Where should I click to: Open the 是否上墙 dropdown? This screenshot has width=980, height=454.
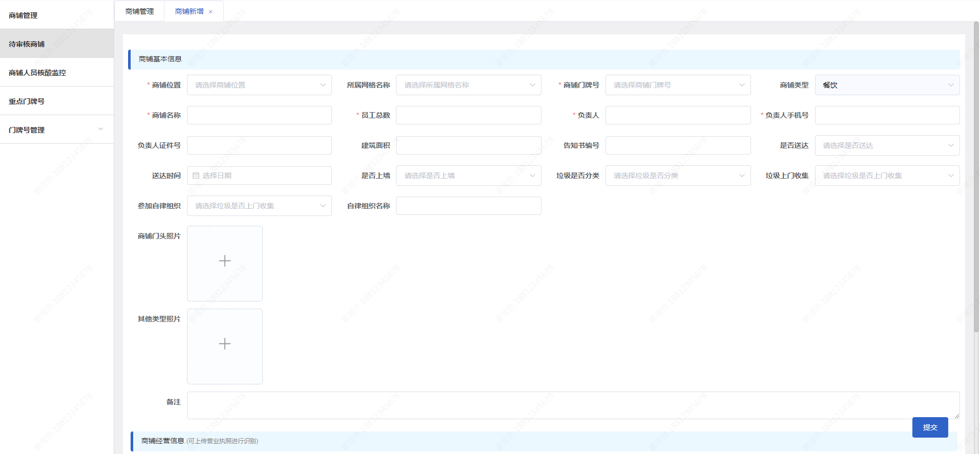coord(469,176)
